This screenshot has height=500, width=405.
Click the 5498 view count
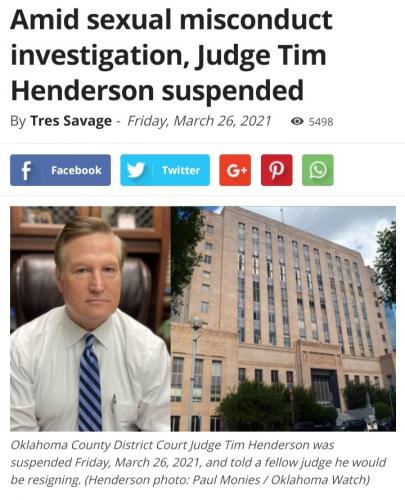[321, 122]
